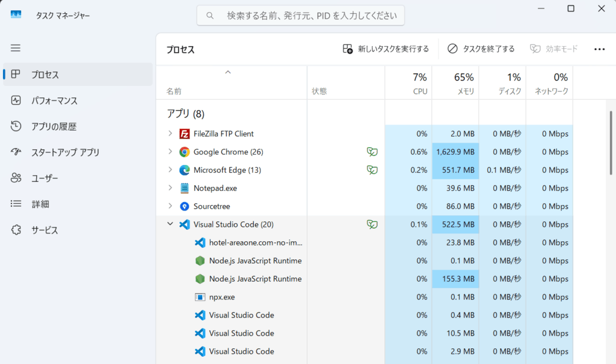Select the hotel-areaone.com-no-im... process row
616x364 pixels.
point(365,242)
